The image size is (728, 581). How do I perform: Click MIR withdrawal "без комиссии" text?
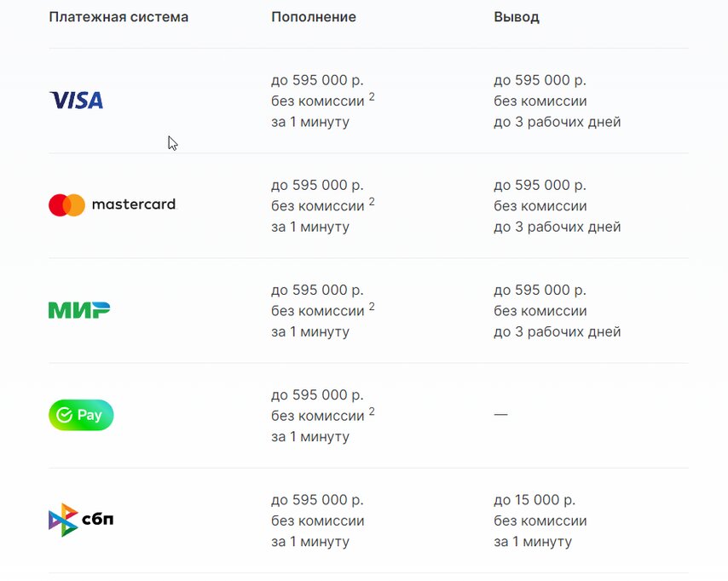pyautogui.click(x=540, y=311)
